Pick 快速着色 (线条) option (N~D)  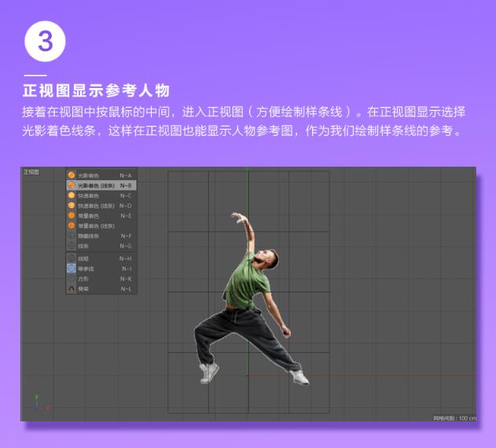tap(101, 206)
